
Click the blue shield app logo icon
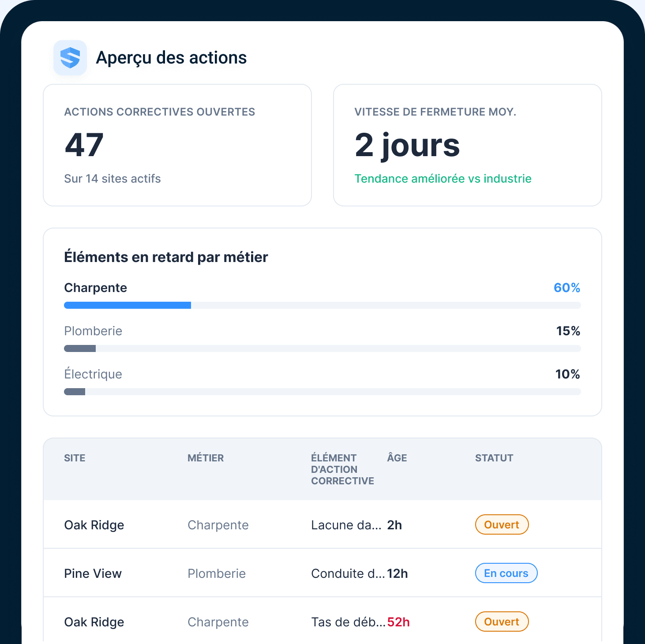coord(70,58)
